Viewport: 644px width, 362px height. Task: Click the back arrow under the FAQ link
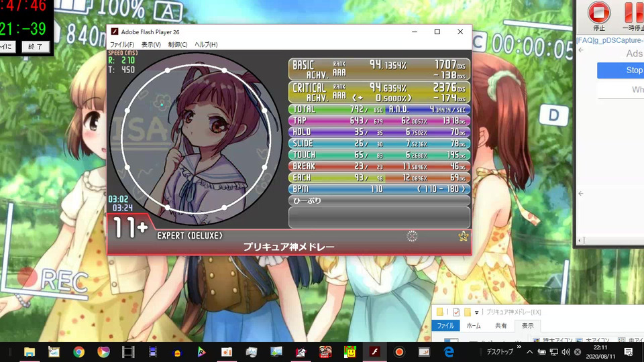tap(581, 50)
